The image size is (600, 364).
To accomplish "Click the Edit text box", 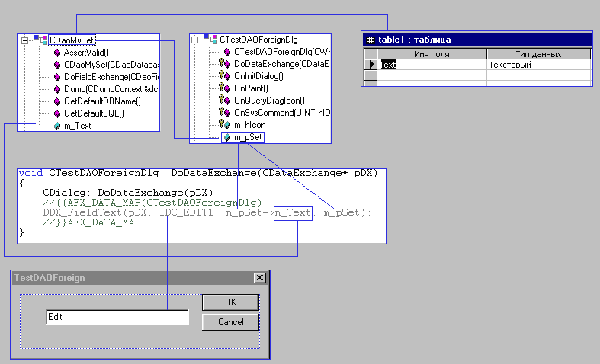I will (117, 317).
